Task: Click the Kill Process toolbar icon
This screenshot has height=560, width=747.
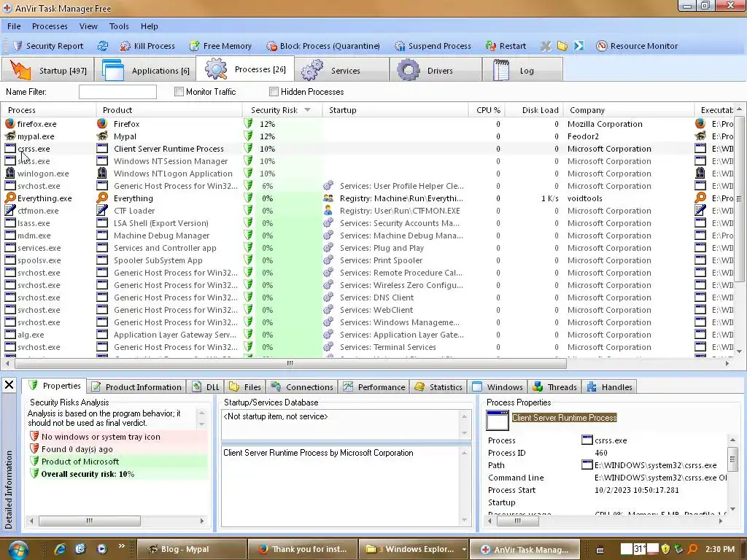Action: [x=125, y=46]
